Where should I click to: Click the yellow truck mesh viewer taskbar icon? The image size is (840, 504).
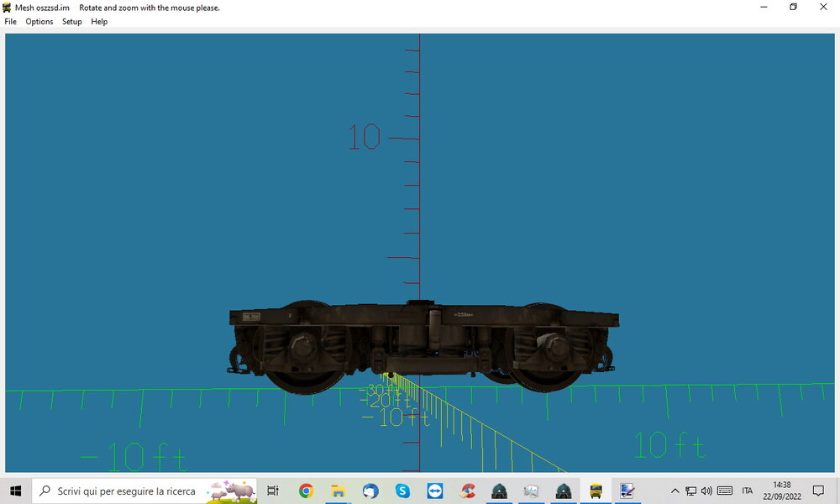pyautogui.click(x=596, y=491)
